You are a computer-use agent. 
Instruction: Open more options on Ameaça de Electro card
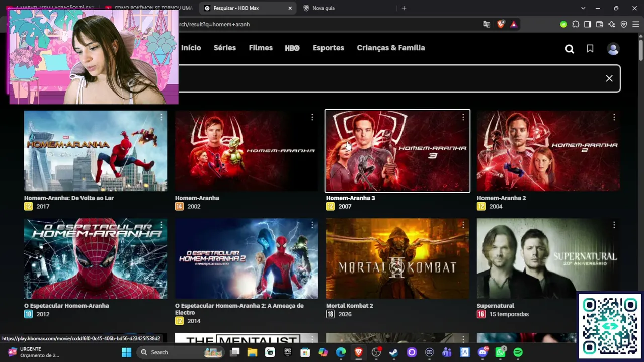click(312, 225)
